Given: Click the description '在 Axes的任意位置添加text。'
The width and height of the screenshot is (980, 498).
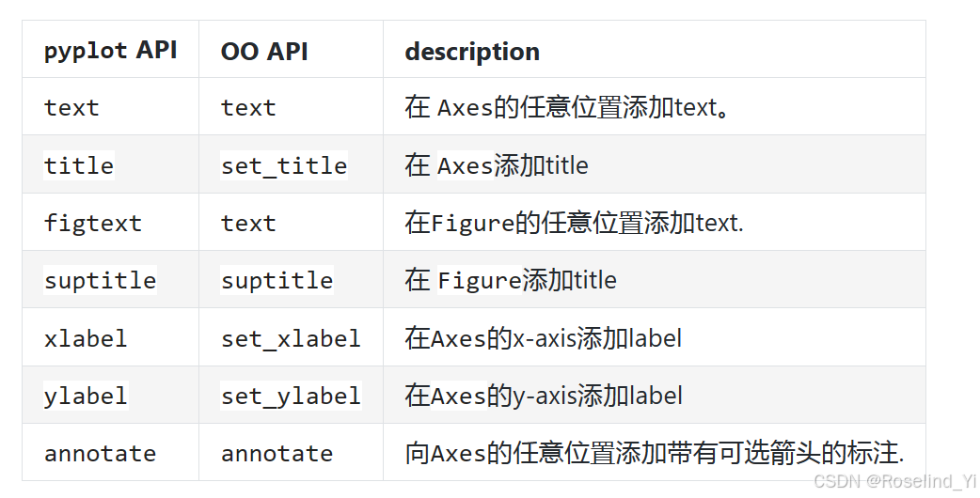Looking at the screenshot, I should (x=567, y=107).
